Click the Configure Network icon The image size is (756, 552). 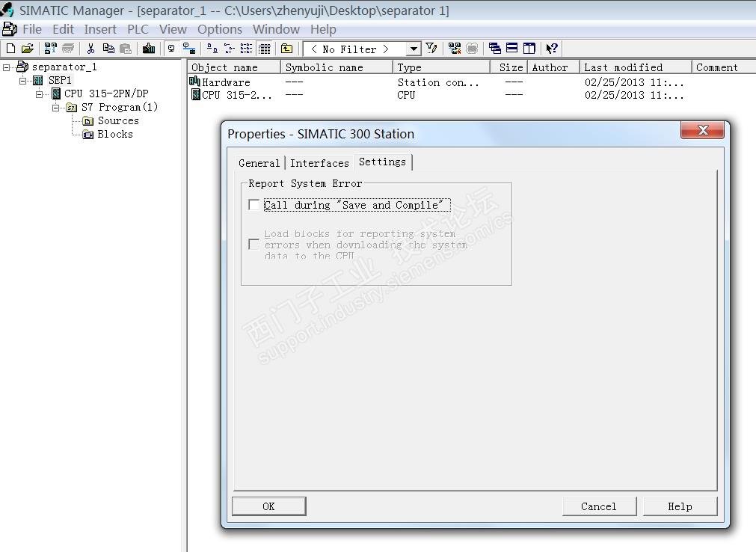454,48
